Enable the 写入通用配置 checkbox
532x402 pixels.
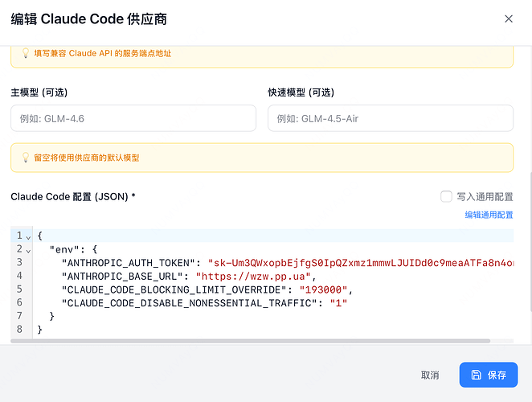[446, 196]
